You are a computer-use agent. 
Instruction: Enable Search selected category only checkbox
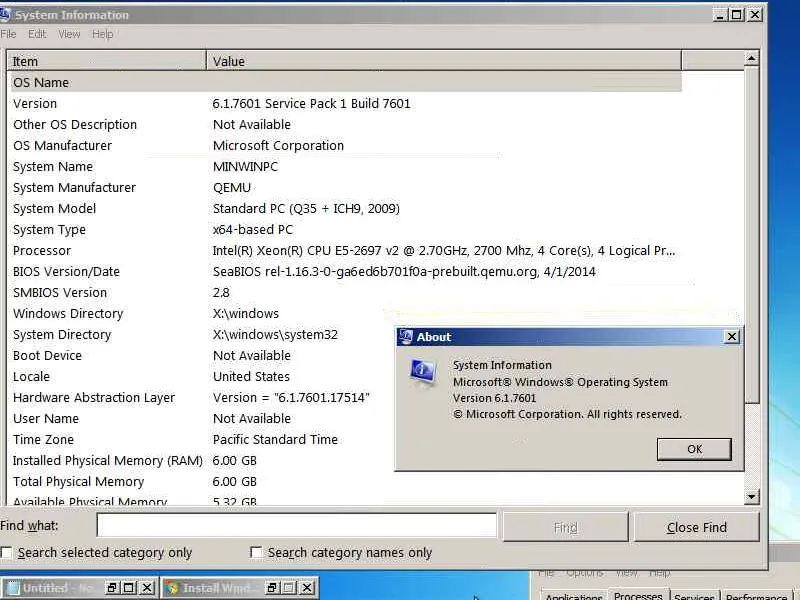coord(6,553)
